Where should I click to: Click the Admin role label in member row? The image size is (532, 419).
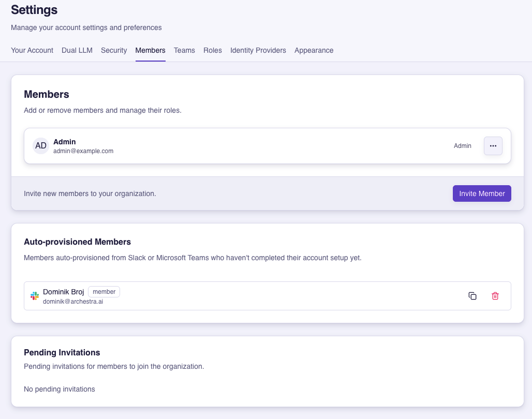coord(463,146)
